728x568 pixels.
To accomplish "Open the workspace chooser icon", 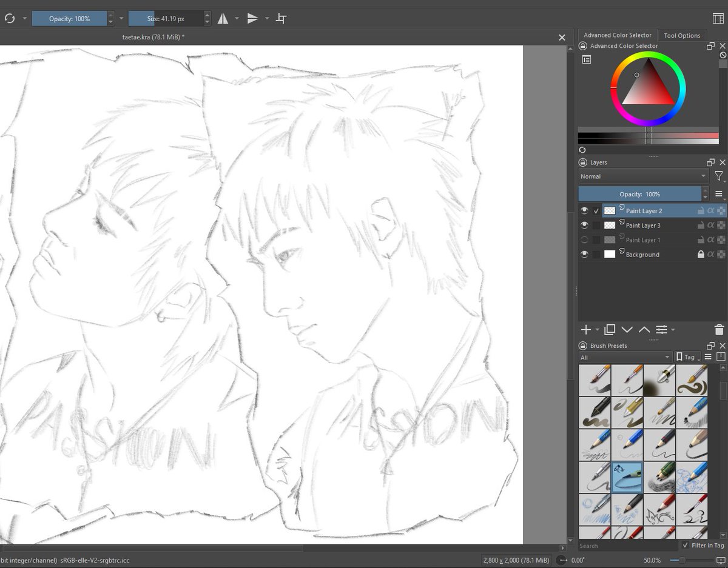I will [x=718, y=18].
